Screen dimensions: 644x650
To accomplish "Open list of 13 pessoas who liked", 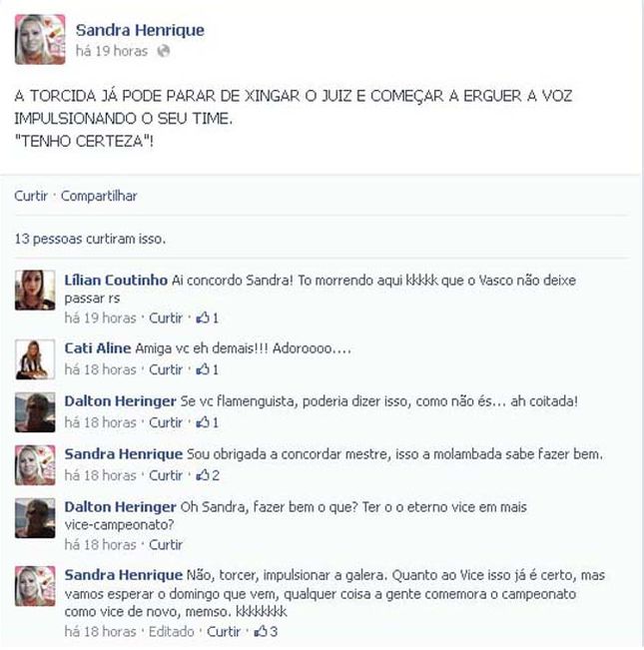I will (90, 239).
